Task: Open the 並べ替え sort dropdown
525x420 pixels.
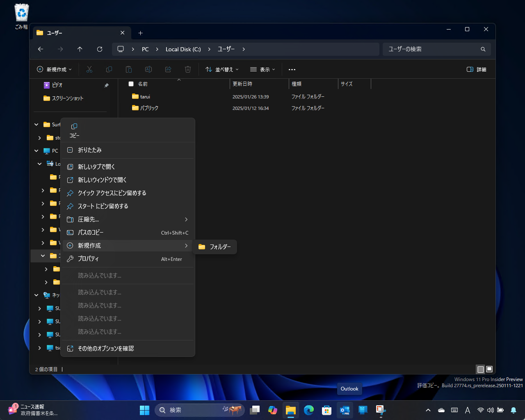Action: (x=221, y=69)
